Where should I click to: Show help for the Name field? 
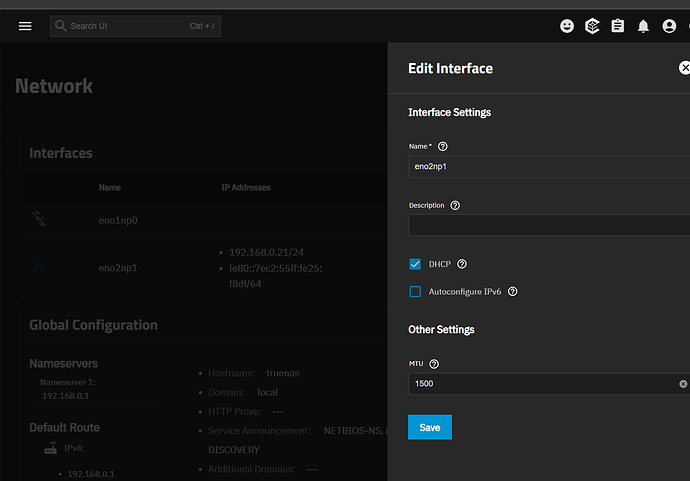point(443,147)
